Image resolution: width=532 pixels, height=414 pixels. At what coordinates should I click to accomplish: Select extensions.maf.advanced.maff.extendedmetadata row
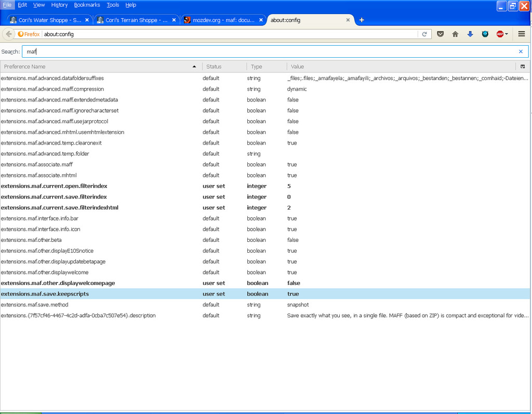coord(265,100)
